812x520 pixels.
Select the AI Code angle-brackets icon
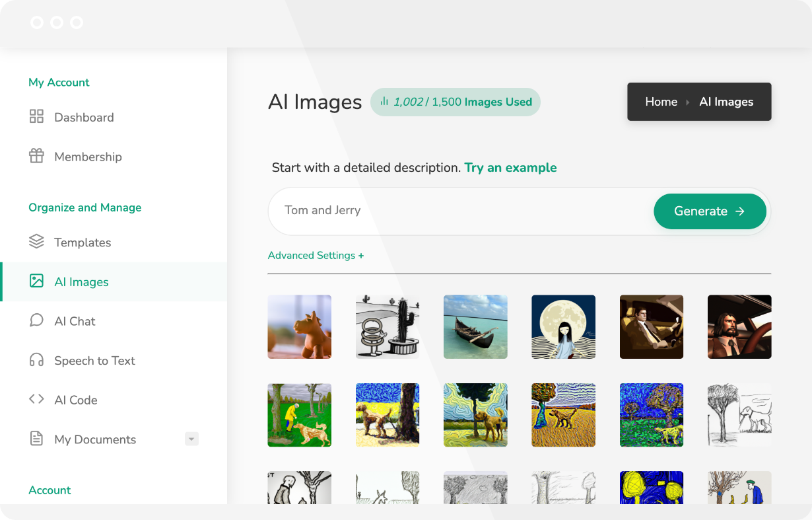coord(36,400)
